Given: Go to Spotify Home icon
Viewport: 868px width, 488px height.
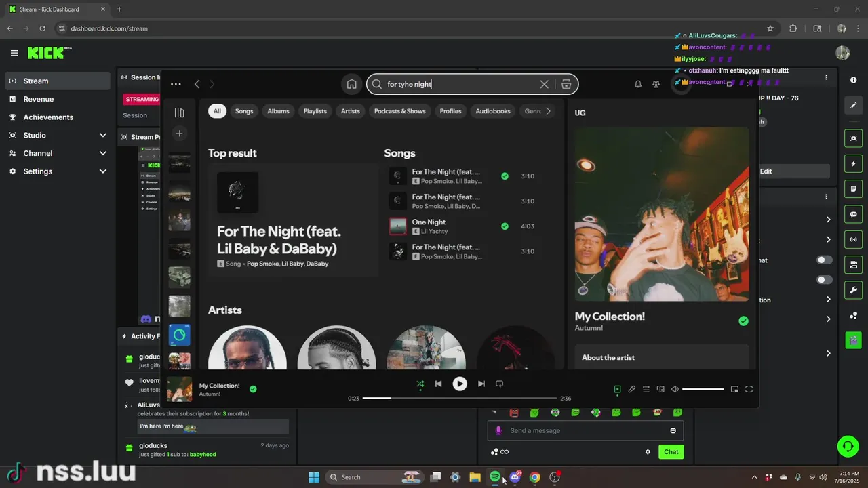Looking at the screenshot, I should [351, 84].
